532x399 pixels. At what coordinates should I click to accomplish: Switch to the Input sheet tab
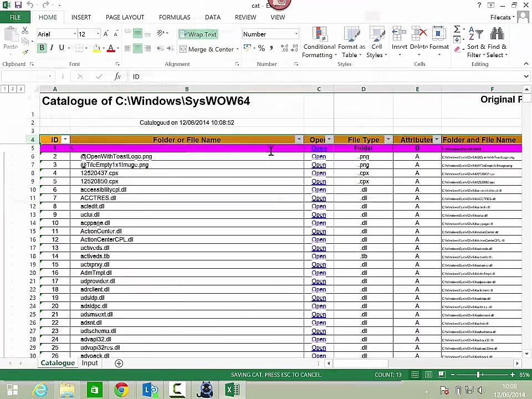tap(90, 363)
